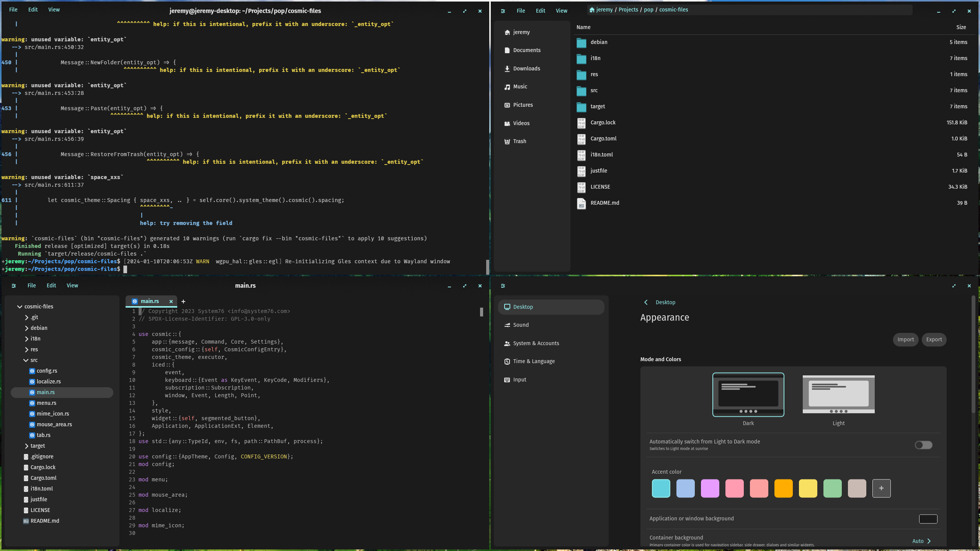Go back via the Desktop breadcrumb link
The image size is (980, 551).
click(x=665, y=302)
